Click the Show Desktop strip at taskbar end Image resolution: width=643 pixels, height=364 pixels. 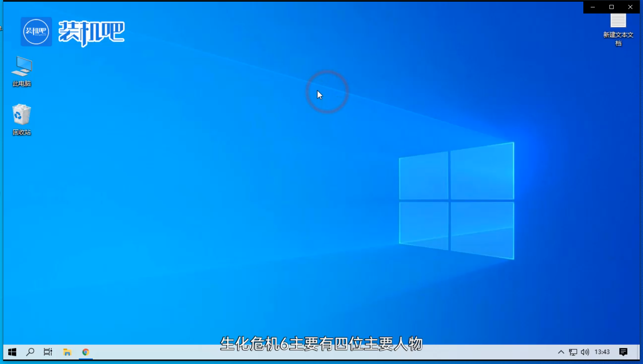(638, 352)
